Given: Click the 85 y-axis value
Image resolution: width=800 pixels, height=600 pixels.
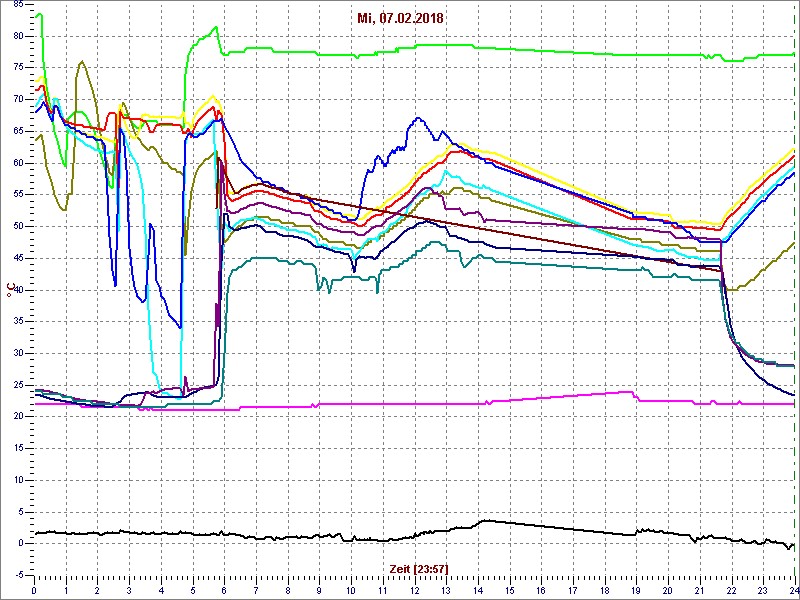Looking at the screenshot, I should [x=18, y=5].
